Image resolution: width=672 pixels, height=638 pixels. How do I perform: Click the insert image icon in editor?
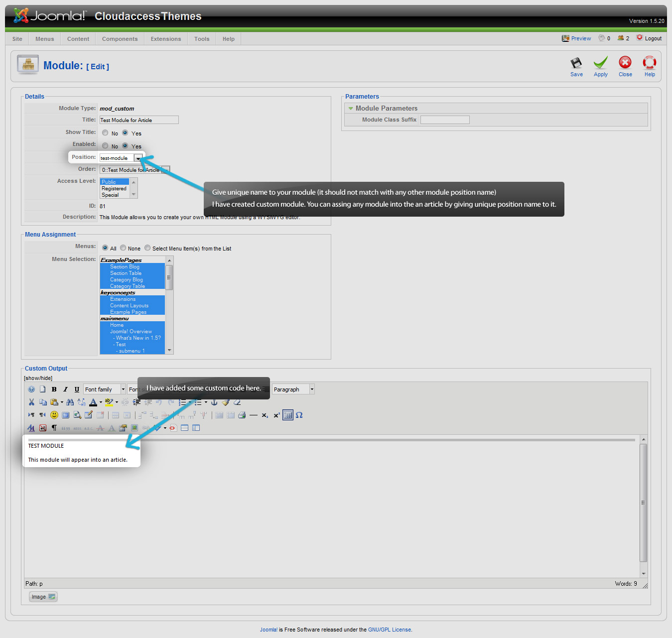(x=134, y=428)
